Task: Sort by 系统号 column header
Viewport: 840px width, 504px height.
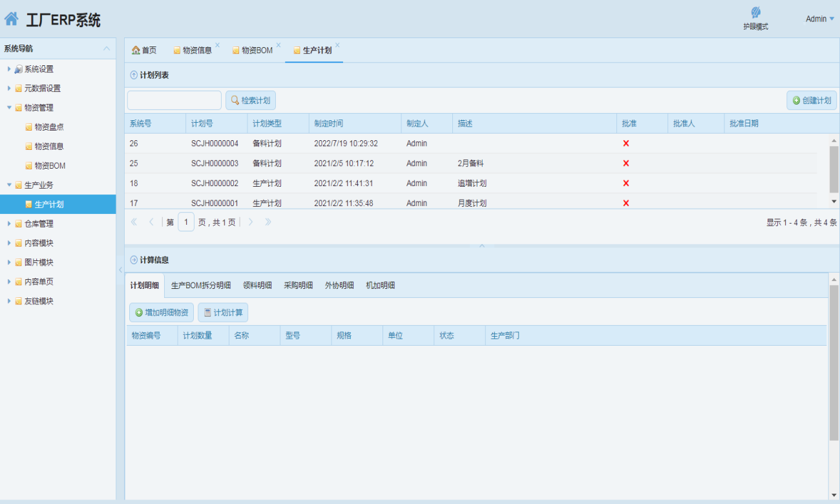Action: [x=155, y=123]
